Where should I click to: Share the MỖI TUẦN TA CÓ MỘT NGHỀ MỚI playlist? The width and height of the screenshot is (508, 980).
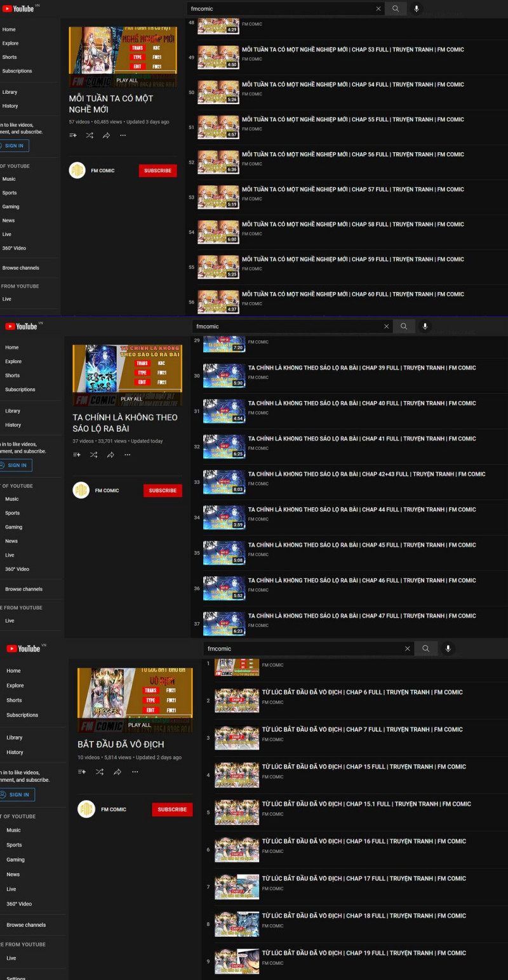tap(106, 135)
